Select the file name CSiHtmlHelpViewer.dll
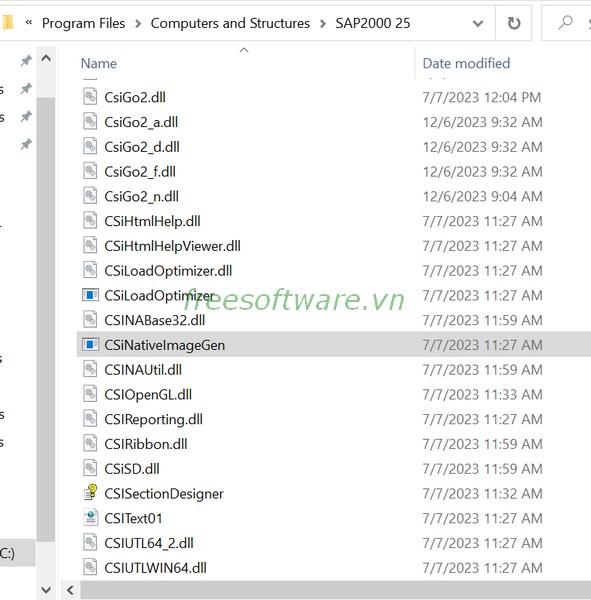 click(173, 246)
